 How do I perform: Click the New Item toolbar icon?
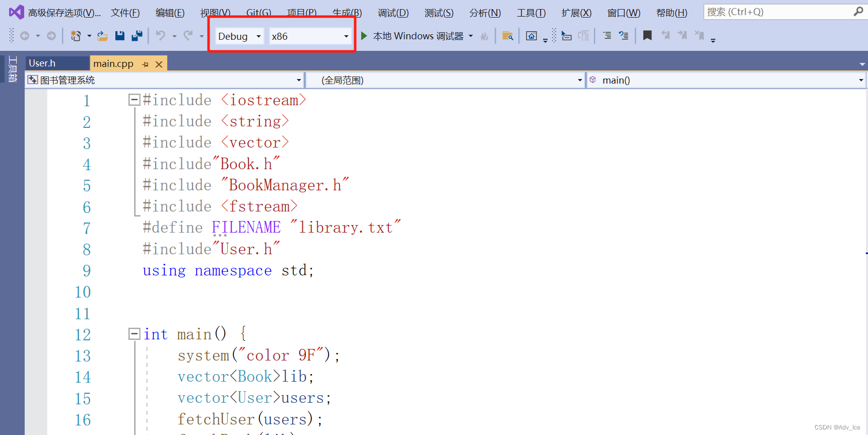click(76, 36)
